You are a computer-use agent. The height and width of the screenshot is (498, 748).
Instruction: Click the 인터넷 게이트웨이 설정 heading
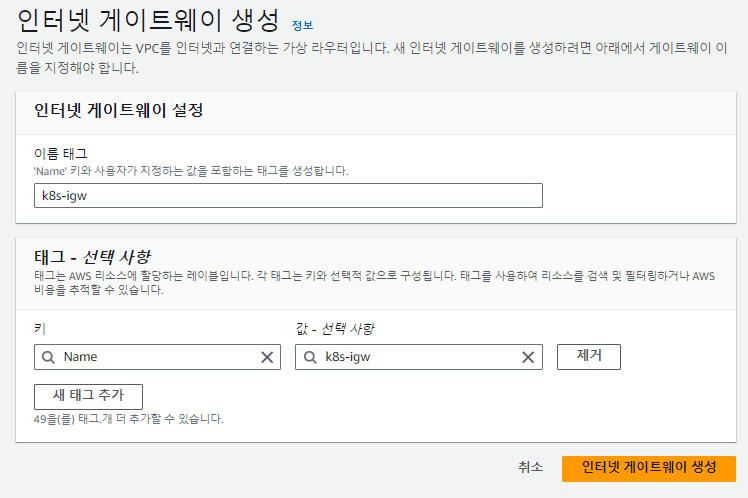[x=119, y=110]
